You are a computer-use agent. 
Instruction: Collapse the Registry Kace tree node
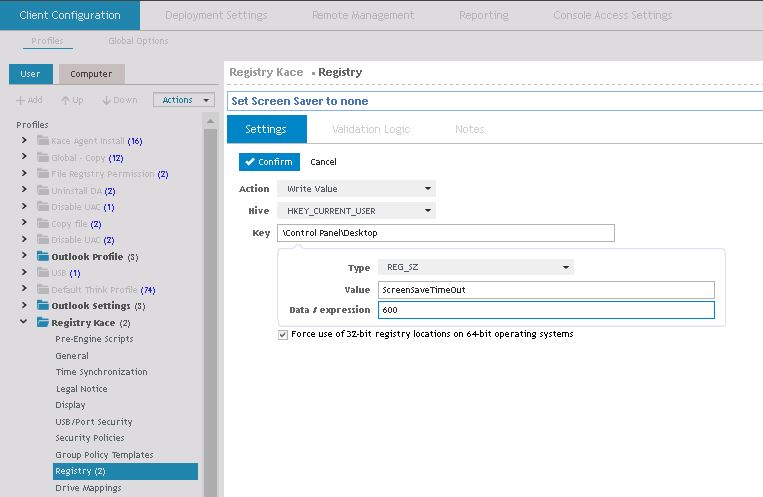(x=24, y=323)
